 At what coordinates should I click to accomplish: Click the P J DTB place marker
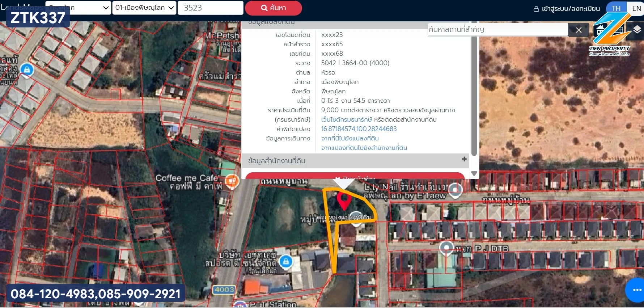point(446,249)
